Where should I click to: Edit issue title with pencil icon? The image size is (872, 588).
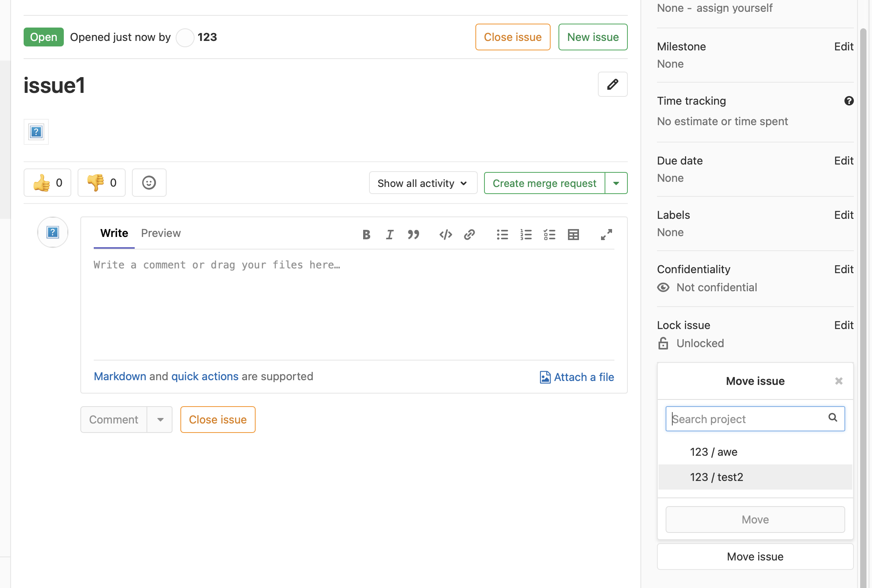click(612, 84)
